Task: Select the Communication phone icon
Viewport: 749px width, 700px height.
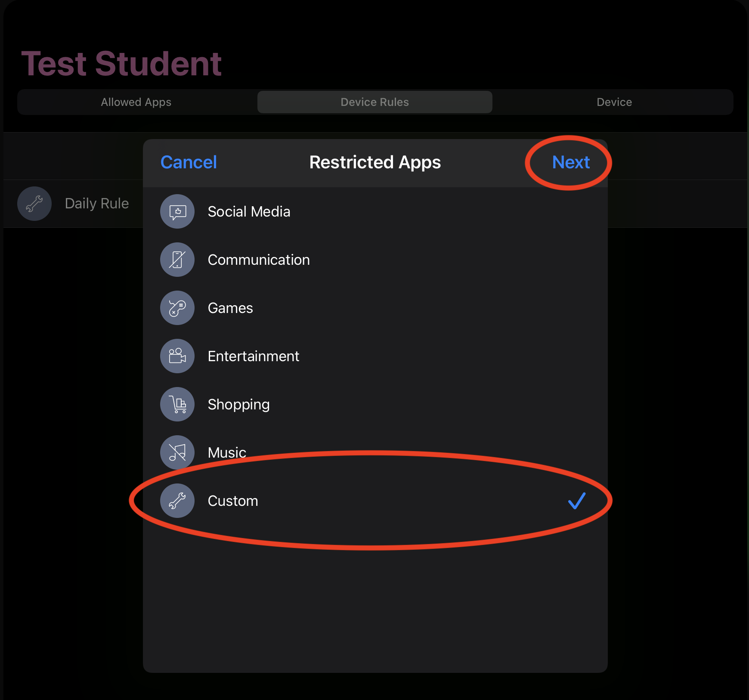Action: point(177,260)
